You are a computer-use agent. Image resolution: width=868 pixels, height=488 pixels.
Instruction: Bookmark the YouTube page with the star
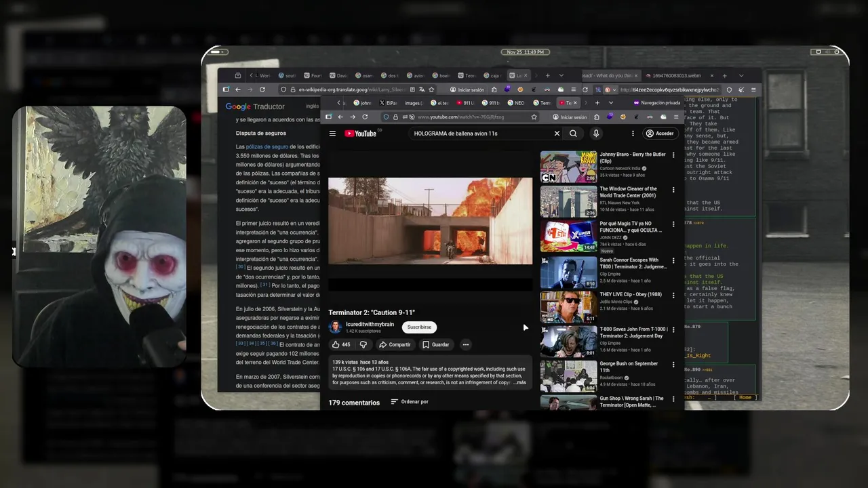534,117
